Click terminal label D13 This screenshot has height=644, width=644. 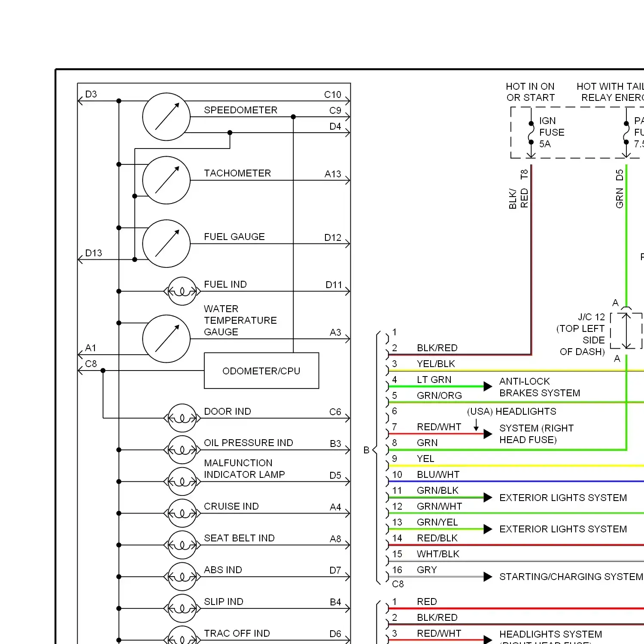pyautogui.click(x=94, y=253)
